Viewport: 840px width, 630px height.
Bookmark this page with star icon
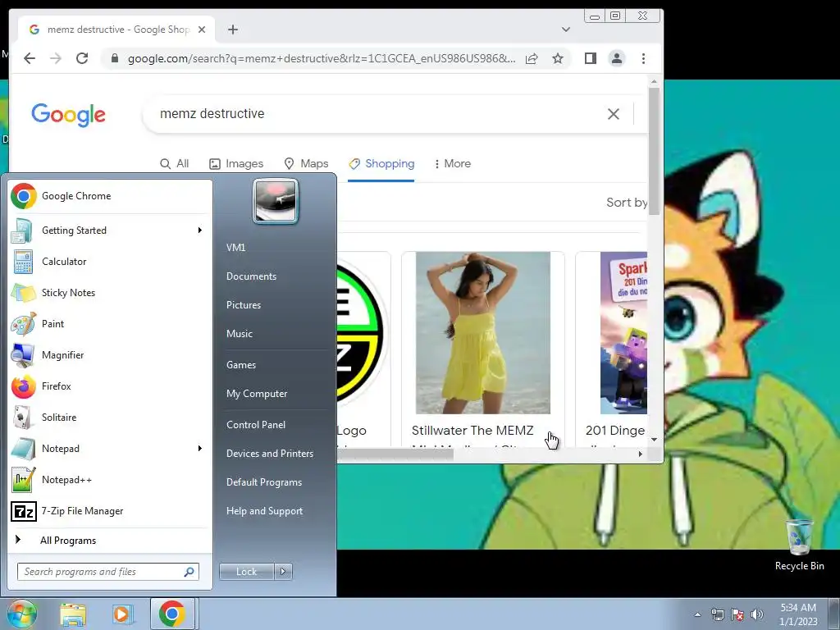click(558, 58)
